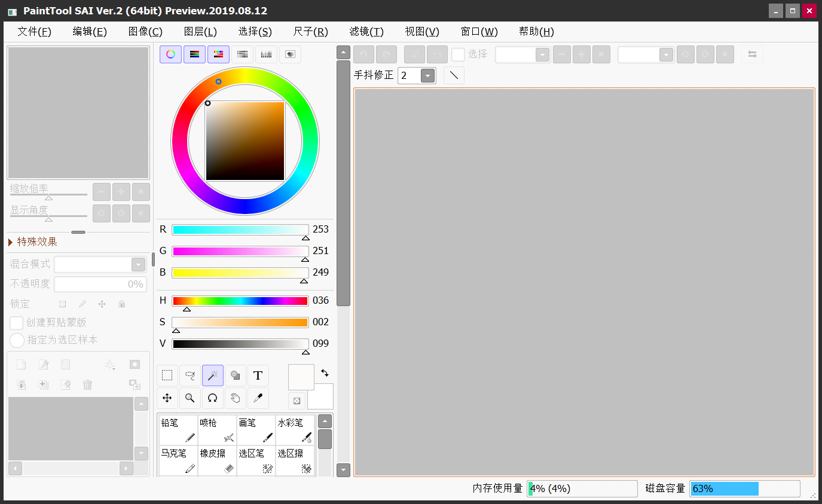Select the rectangular selection tool

(x=167, y=375)
